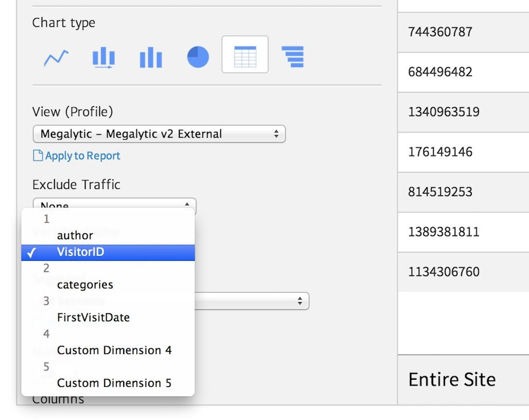Screen dimensions: 529x420
Task: Uncheck the VisitorID checkmark
Action: (33, 252)
